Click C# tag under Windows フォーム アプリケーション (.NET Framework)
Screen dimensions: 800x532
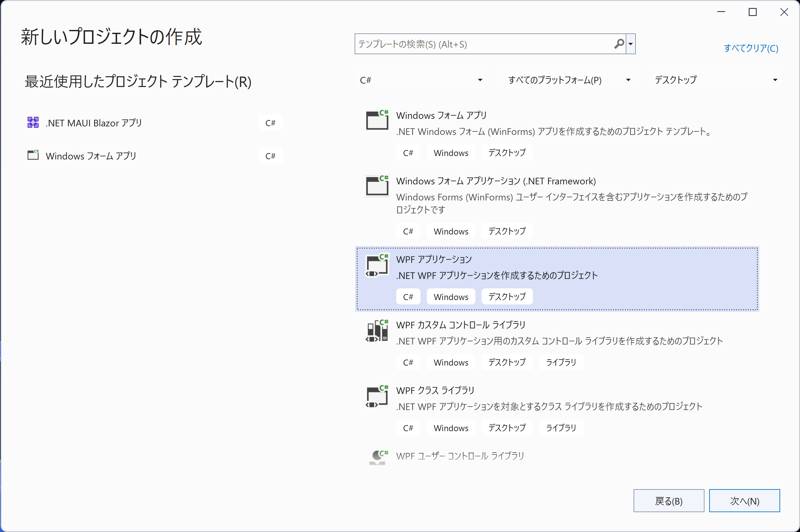coord(408,231)
